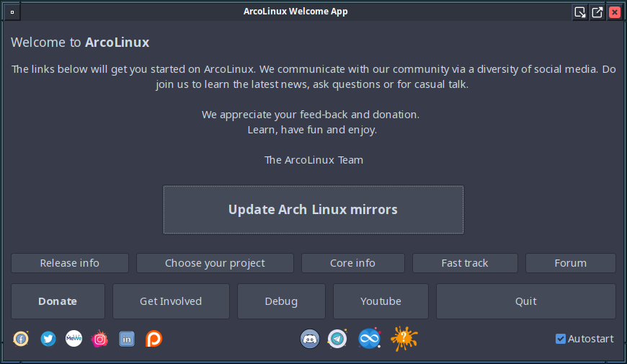Open the Discord icon
Viewport: 627px width, 364px height.
310,339
